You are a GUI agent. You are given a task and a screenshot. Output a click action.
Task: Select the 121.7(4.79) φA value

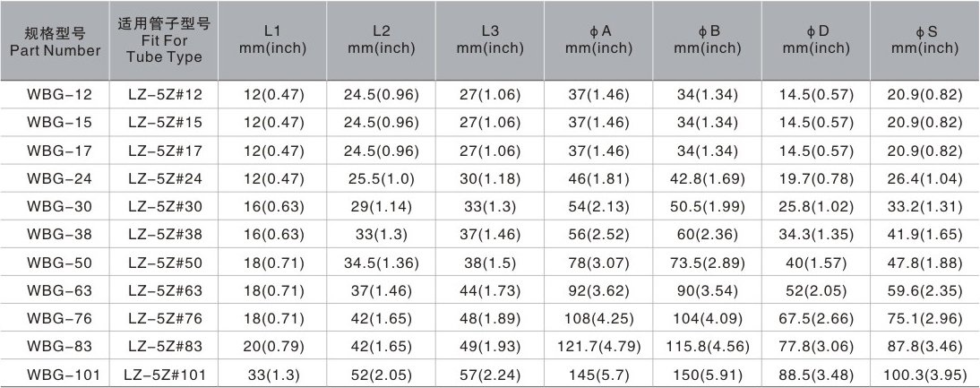[599, 347]
